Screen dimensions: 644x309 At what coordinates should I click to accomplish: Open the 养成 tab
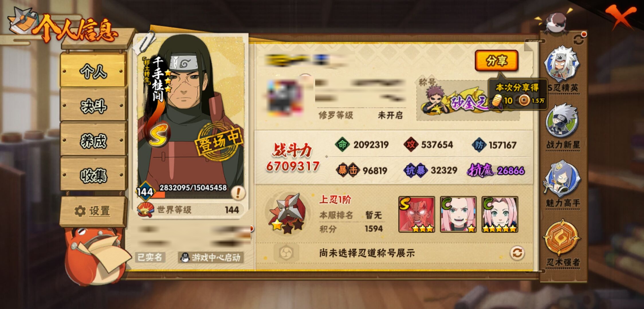pos(93,140)
